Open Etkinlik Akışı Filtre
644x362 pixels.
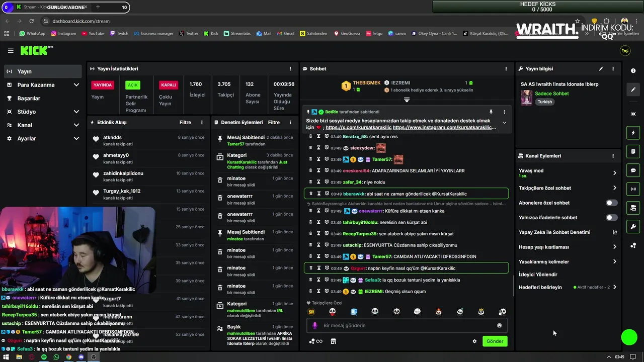coord(185,122)
